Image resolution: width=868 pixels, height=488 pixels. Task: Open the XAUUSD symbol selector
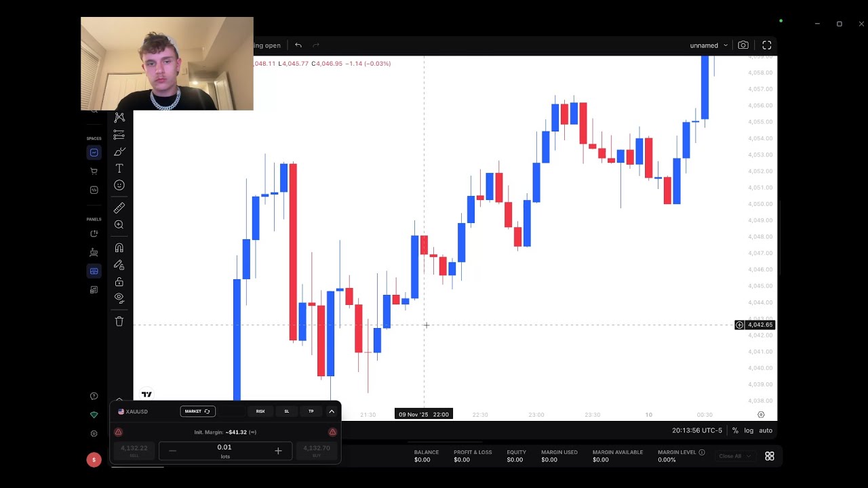point(133,411)
